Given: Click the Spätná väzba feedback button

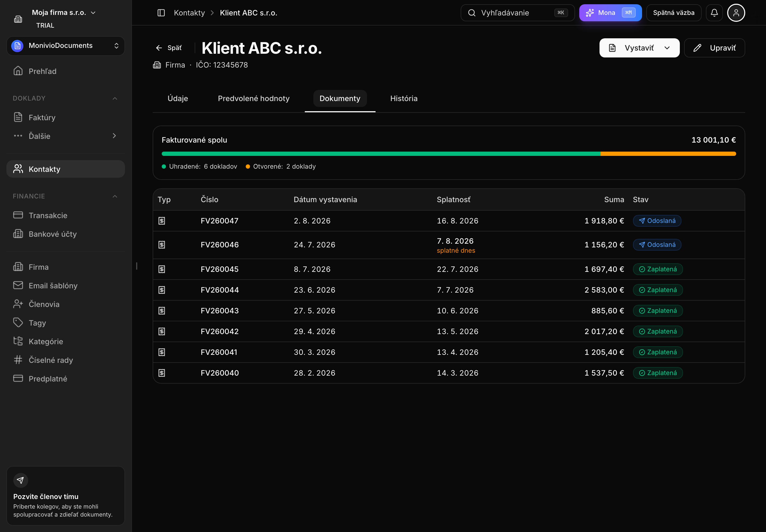Looking at the screenshot, I should [674, 13].
